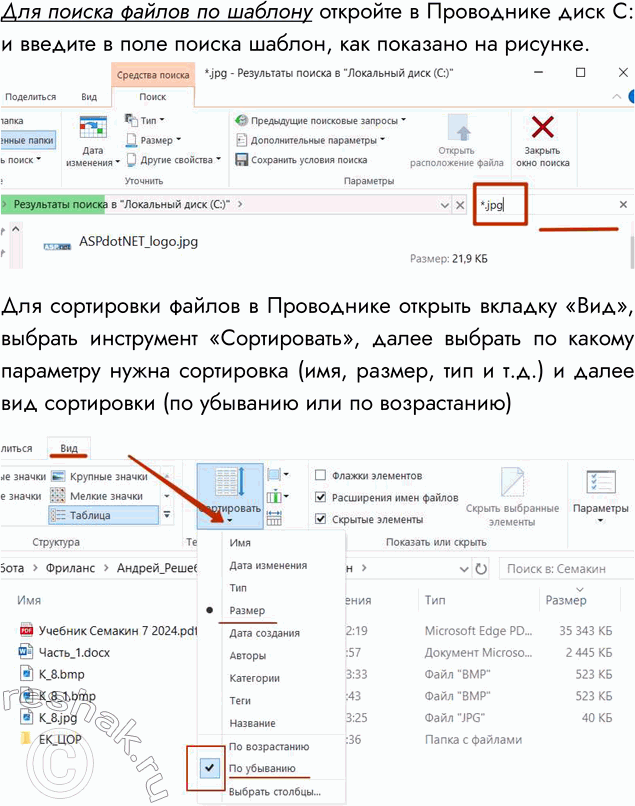Expand the search results address dropdown

(445, 205)
